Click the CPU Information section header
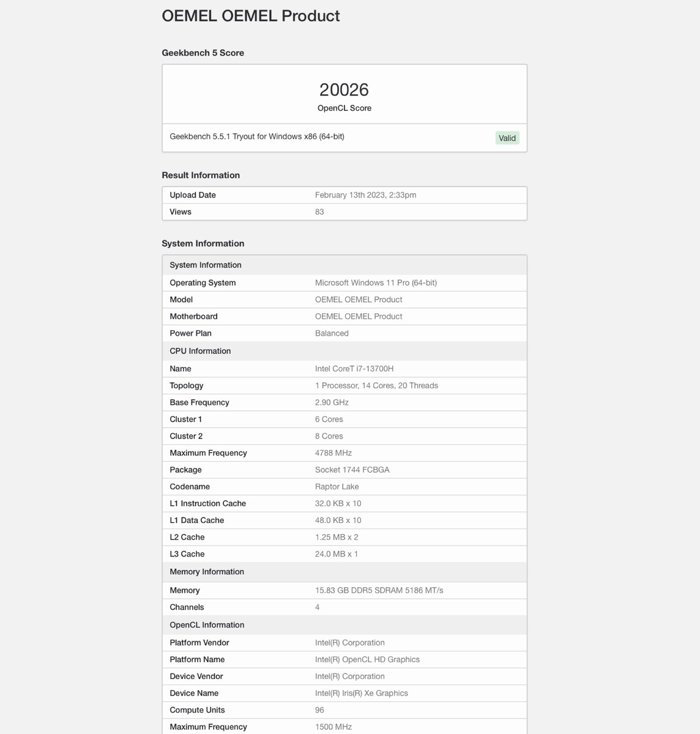The width and height of the screenshot is (700, 734). click(x=200, y=351)
